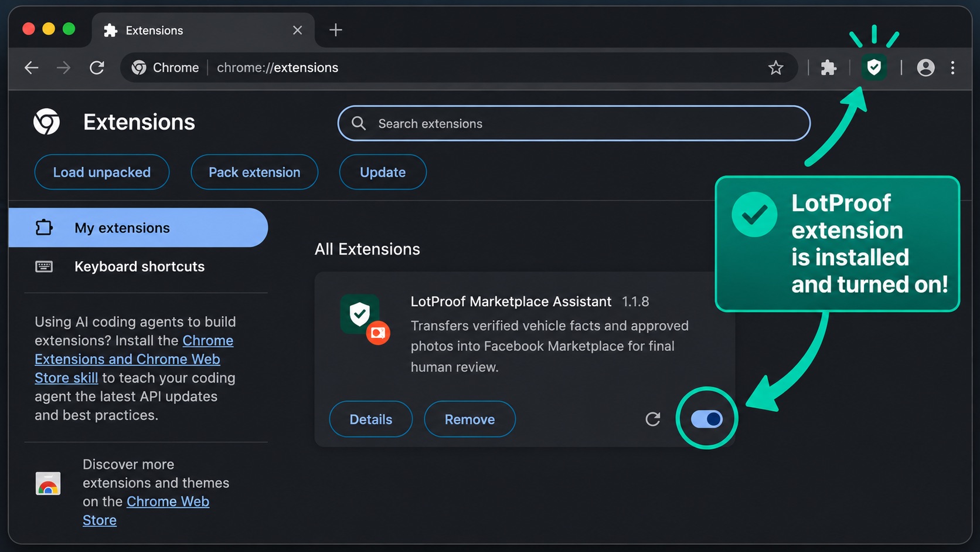Image resolution: width=980 pixels, height=552 pixels.
Task: Click the Update button
Action: 383,172
